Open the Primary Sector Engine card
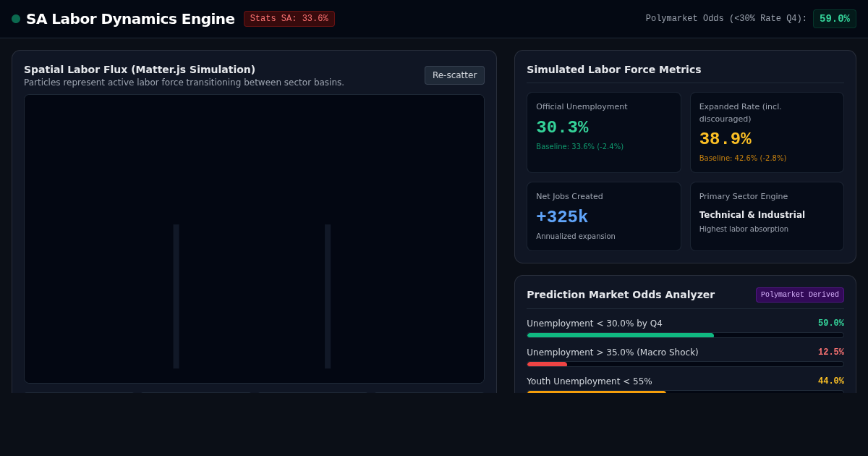868x456 pixels. (767, 216)
